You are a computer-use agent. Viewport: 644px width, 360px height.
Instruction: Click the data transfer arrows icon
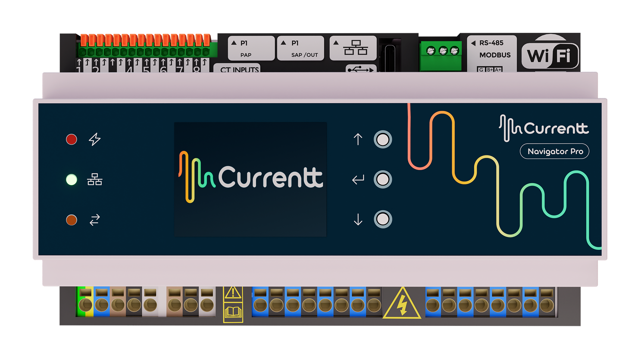[x=94, y=220]
